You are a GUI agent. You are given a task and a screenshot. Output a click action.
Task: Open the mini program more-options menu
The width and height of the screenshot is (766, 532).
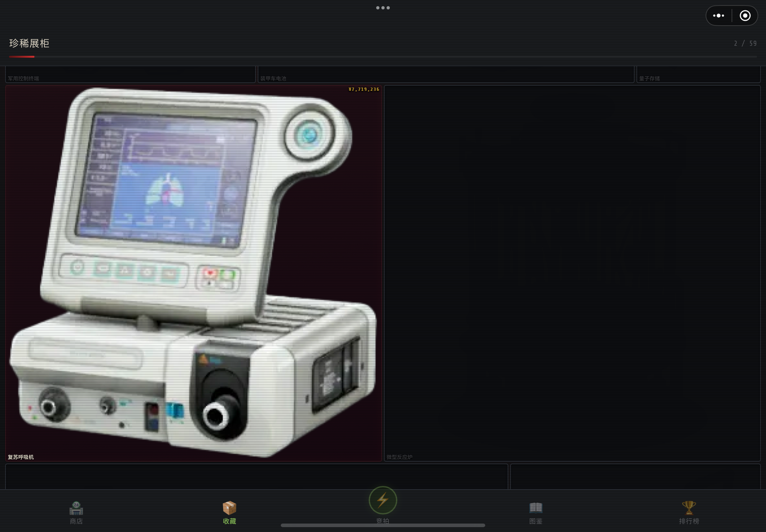(719, 16)
